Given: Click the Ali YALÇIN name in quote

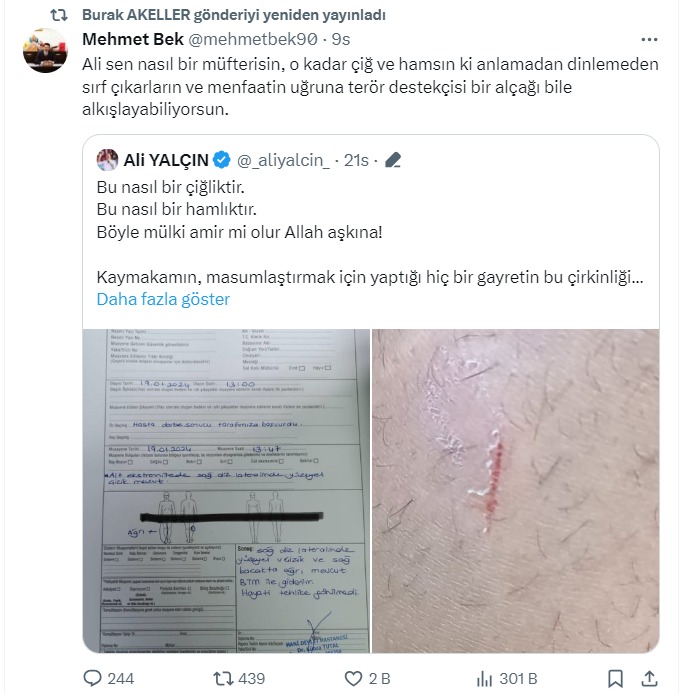Looking at the screenshot, I should pyautogui.click(x=166, y=159).
